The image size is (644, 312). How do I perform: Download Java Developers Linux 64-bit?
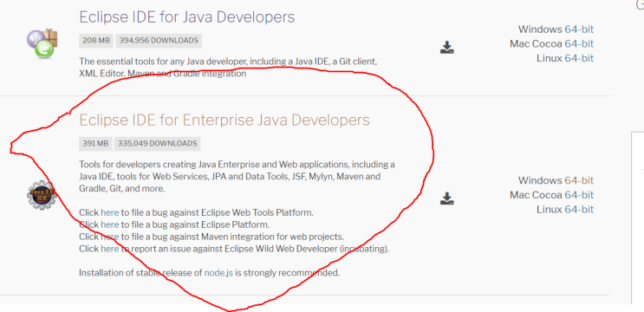579,58
